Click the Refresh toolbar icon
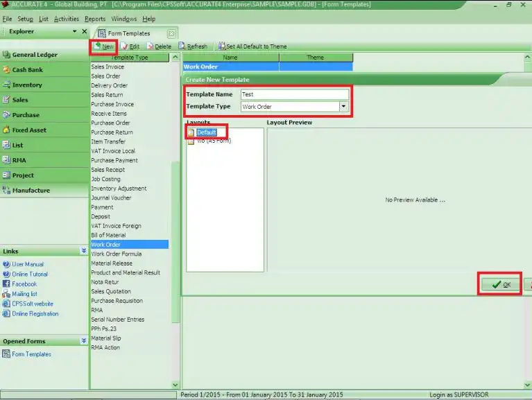 [x=182, y=46]
